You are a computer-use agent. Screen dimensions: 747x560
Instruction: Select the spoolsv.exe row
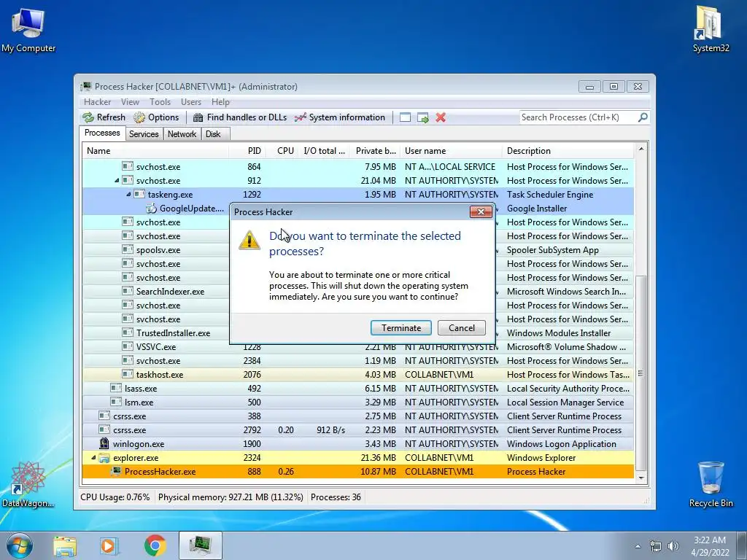point(357,249)
